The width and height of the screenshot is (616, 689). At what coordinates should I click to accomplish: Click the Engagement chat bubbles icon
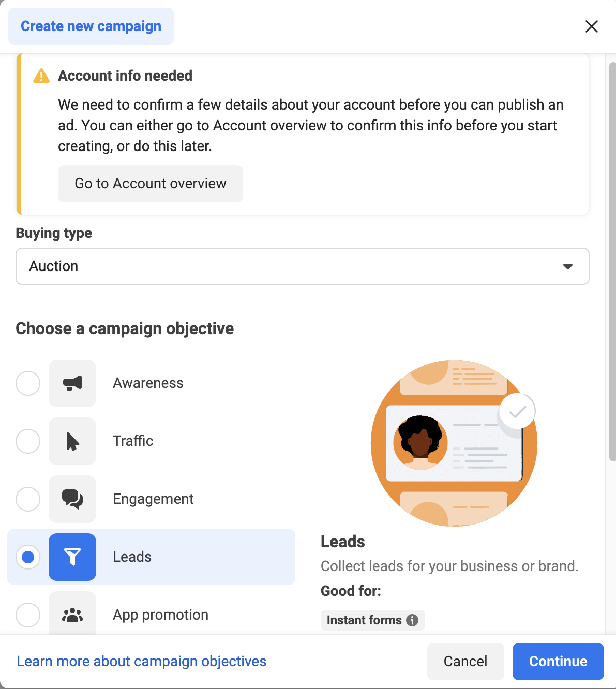(72, 499)
